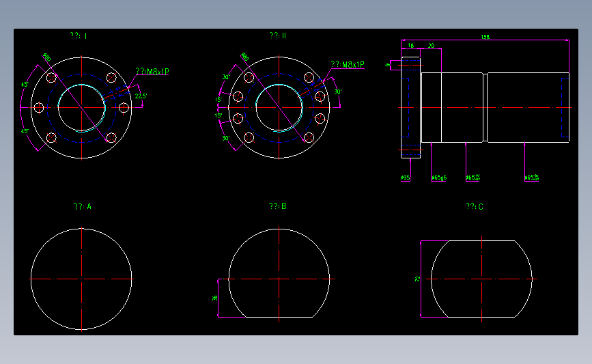Select the "??: C" view label

point(475,206)
